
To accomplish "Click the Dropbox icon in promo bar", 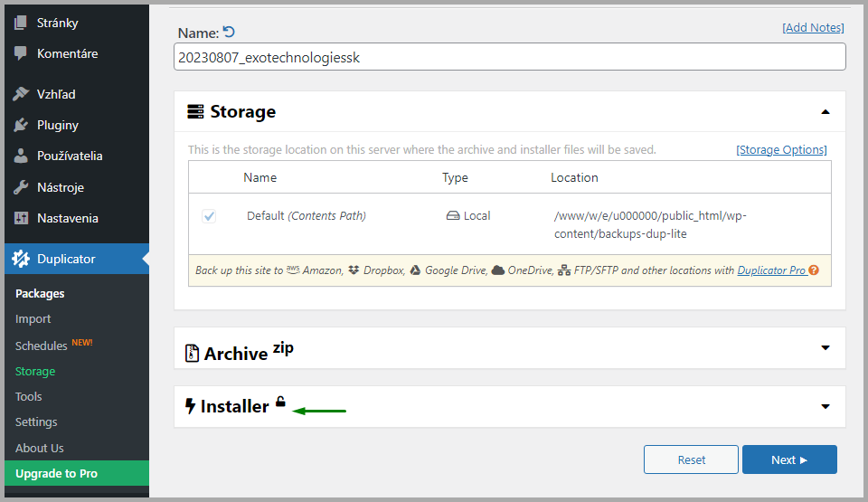I will [x=354, y=270].
